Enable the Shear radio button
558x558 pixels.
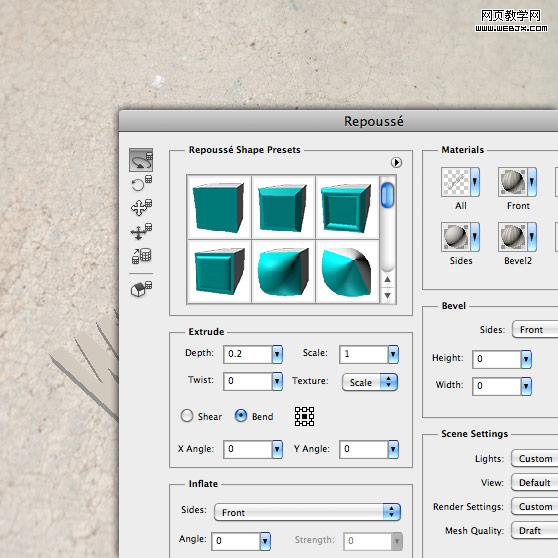point(187,416)
